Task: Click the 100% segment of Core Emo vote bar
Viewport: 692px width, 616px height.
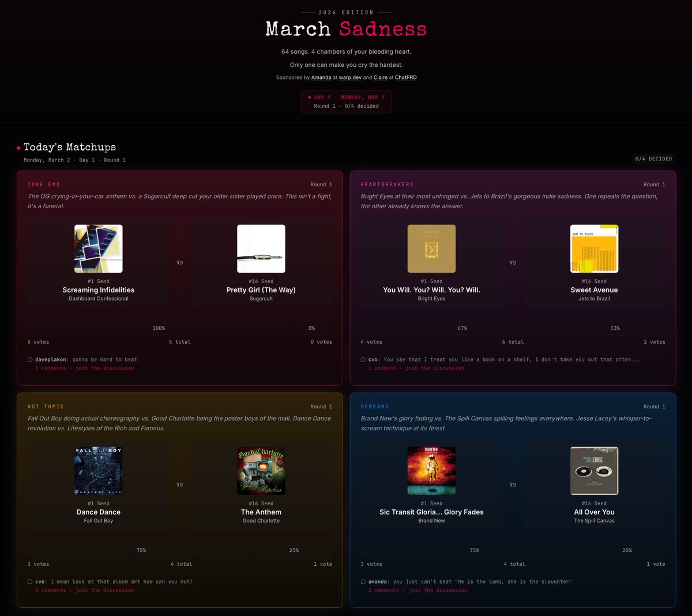Action: pyautogui.click(x=159, y=328)
